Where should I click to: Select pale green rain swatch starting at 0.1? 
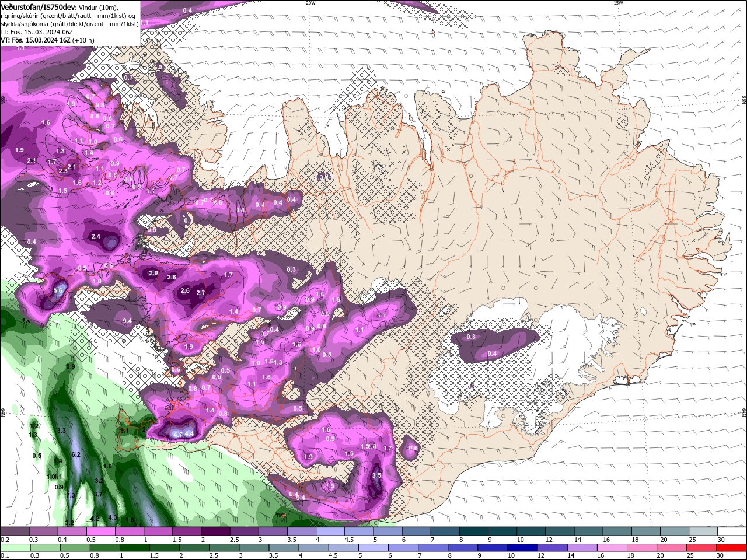coord(15,548)
